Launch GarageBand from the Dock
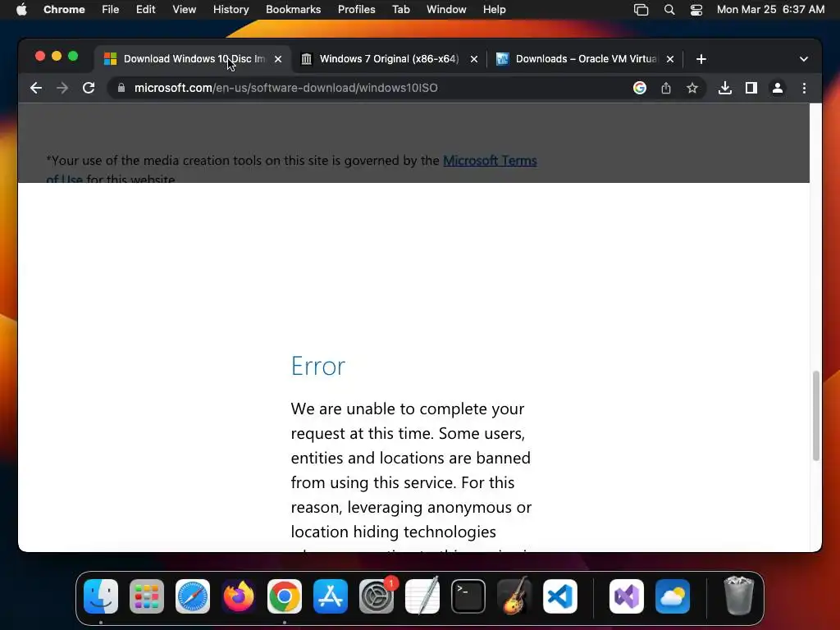This screenshot has height=630, width=840. (x=514, y=596)
